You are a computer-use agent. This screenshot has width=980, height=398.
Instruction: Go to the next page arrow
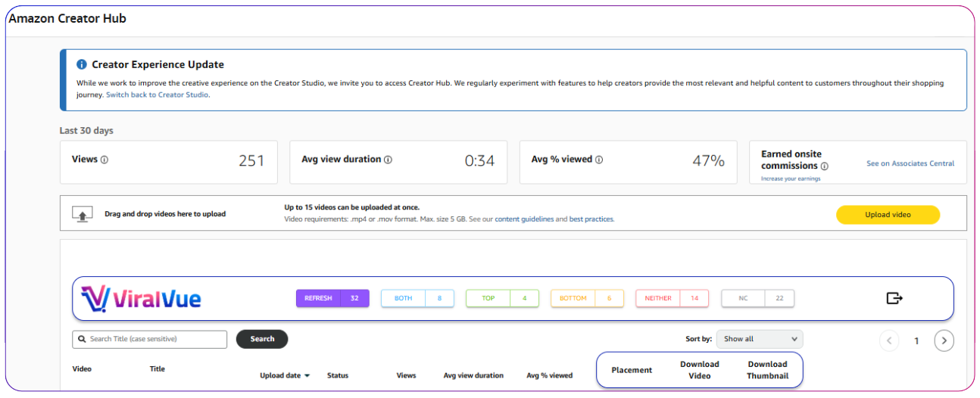944,340
